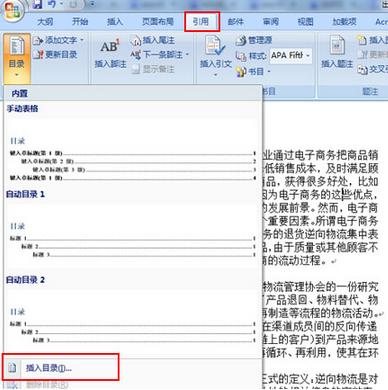
Task: Click the Save icon in quick access toolbar
Action: tap(38, 4)
